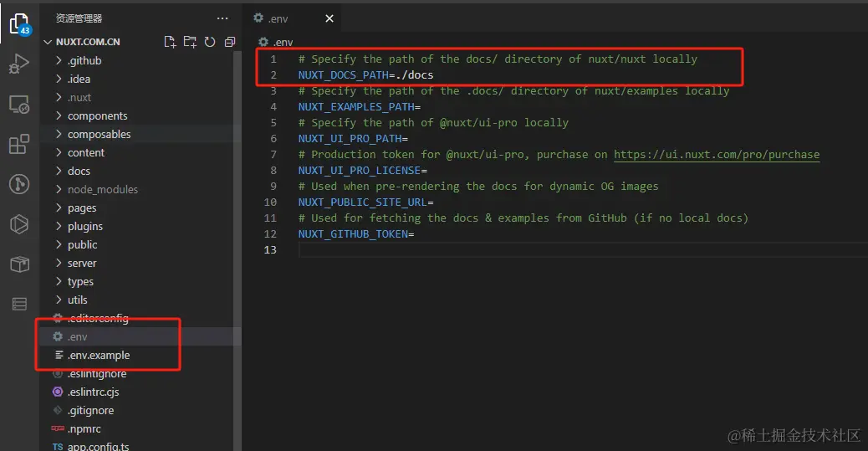Click the NUXT_GITHUB_TOKEN= line
This screenshot has height=451, width=868.
(x=356, y=233)
